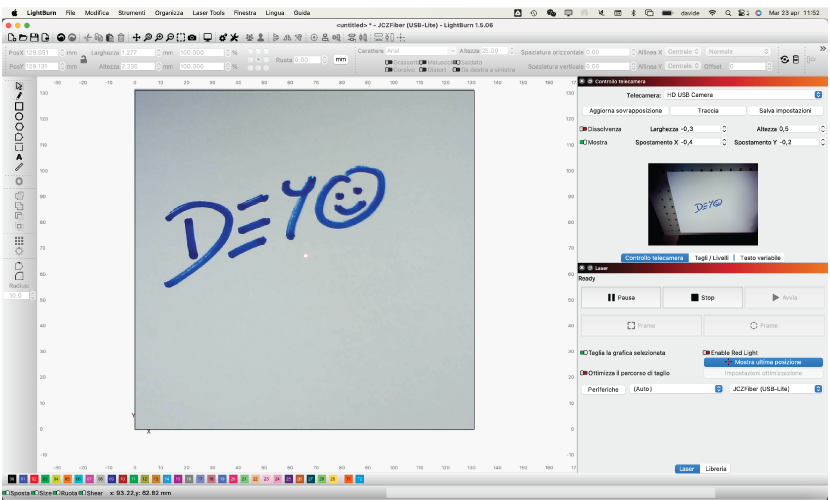Select the Ellipse tool
This screenshot has height=500, width=830.
[x=19, y=116]
